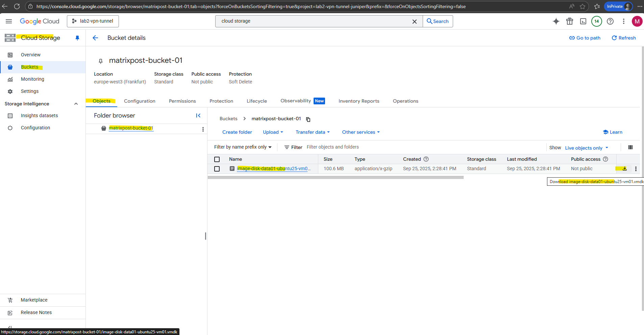The width and height of the screenshot is (644, 335).
Task: Open the Live objects only dropdown
Action: click(x=587, y=148)
